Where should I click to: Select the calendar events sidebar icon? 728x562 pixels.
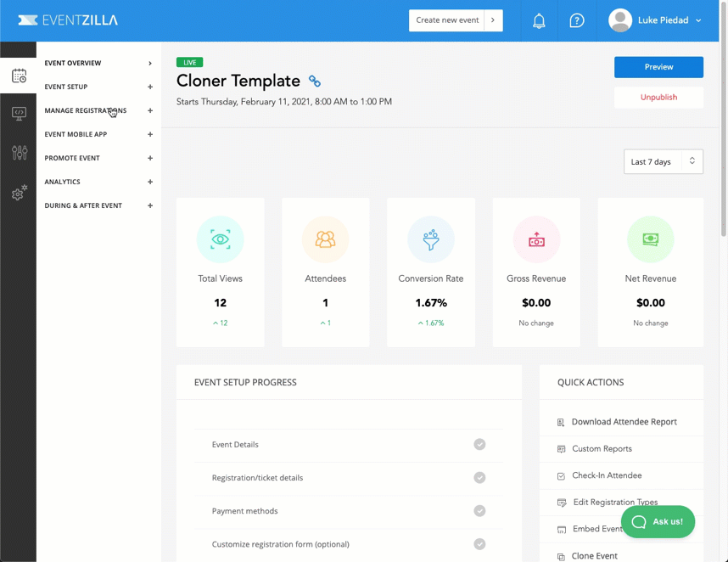[x=19, y=76]
